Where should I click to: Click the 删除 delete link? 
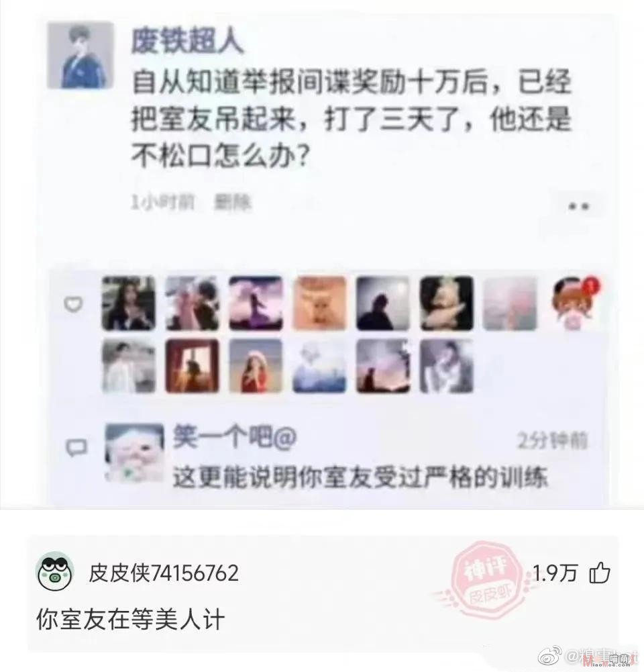[233, 203]
